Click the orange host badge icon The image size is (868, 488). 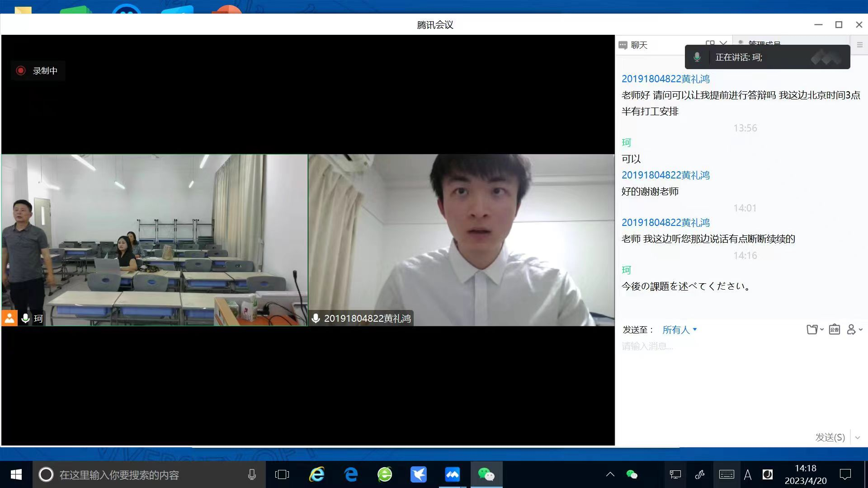[9, 318]
